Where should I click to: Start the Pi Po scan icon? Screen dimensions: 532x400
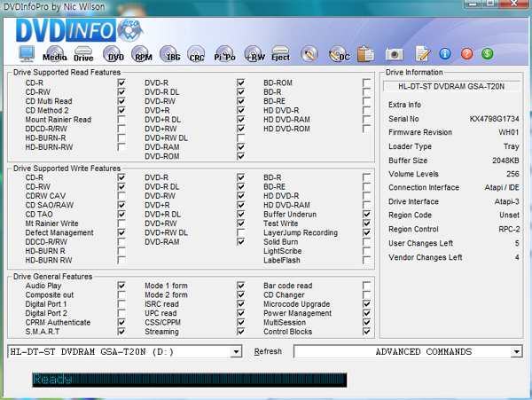click(x=224, y=53)
